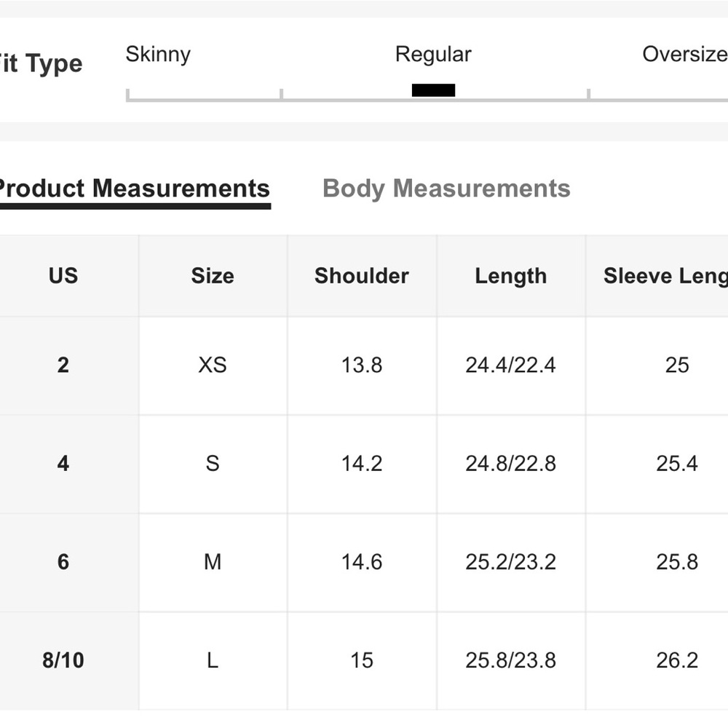
Task: Click the Skinny fit label
Action: pos(158,55)
